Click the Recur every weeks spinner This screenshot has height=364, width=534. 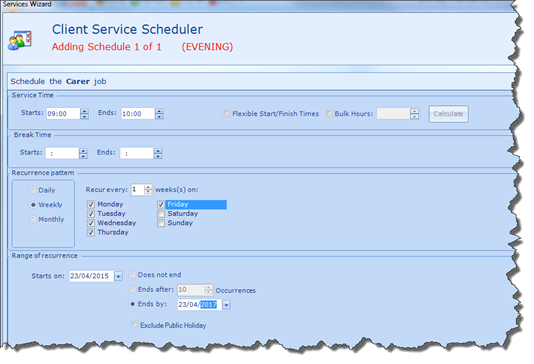click(148, 190)
